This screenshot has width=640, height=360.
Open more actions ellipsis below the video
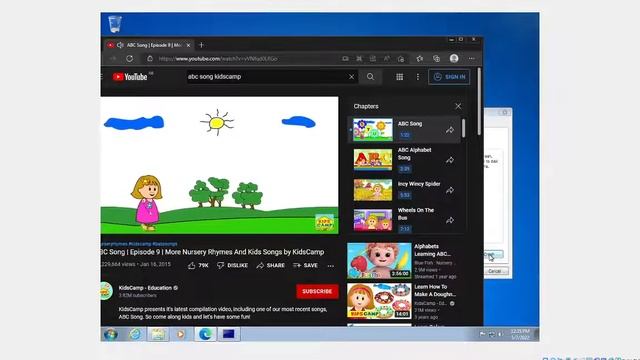[x=331, y=266]
